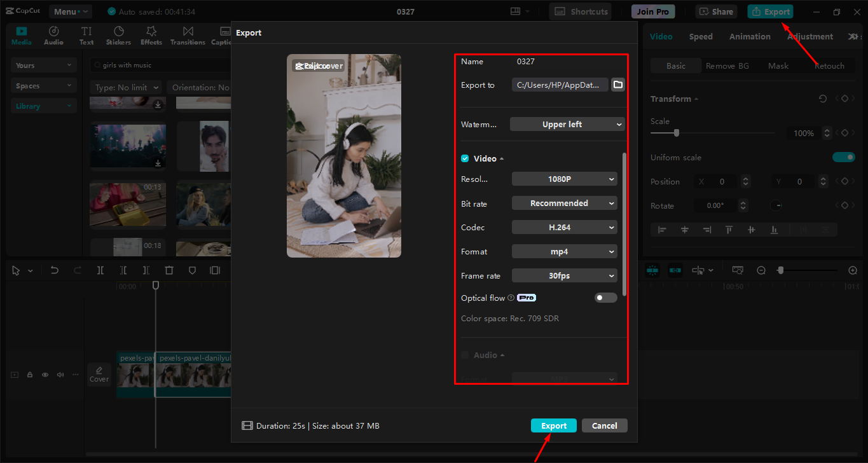Change the Watermark position dropdown from Upper left
Viewport: 868px width, 463px height.
coord(567,124)
